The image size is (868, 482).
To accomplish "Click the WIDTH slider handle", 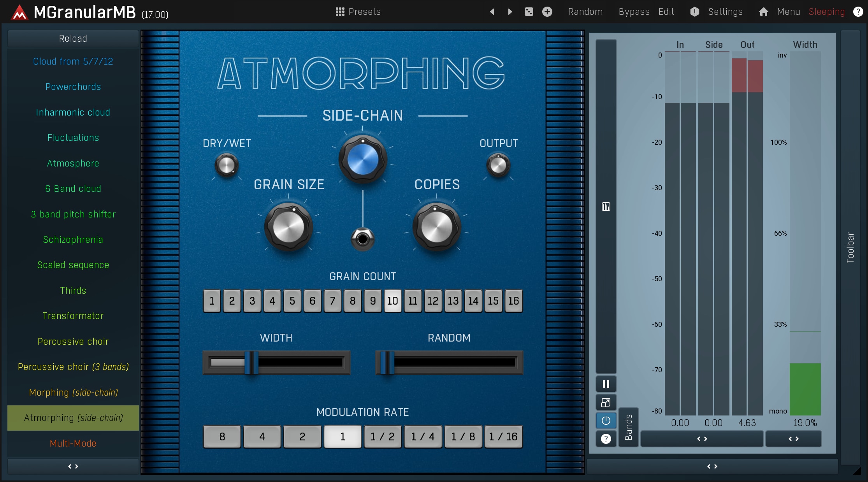I will tap(251, 363).
